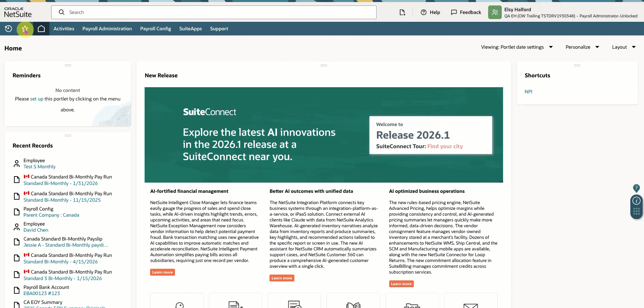Open the Payroll Administration menu

[x=107, y=29]
